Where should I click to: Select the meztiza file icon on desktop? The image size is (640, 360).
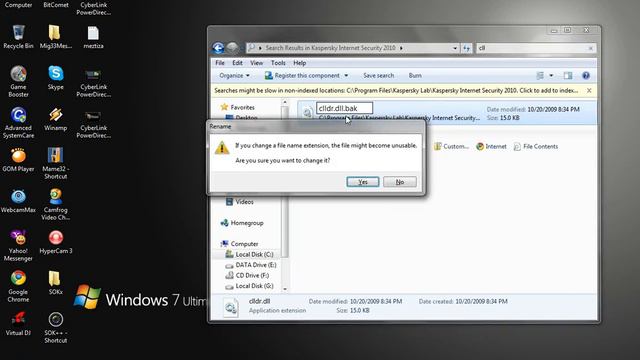93,37
